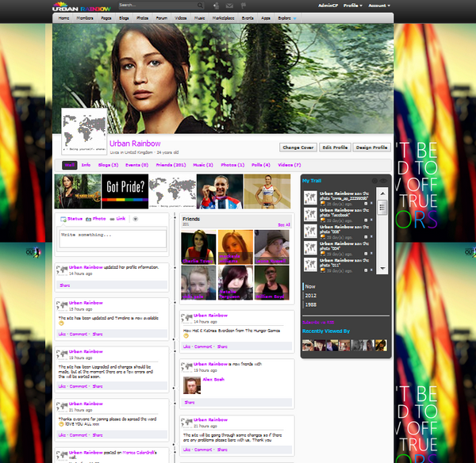Click the search magnifier icon
This screenshot has height=463, width=476.
(x=200, y=6)
